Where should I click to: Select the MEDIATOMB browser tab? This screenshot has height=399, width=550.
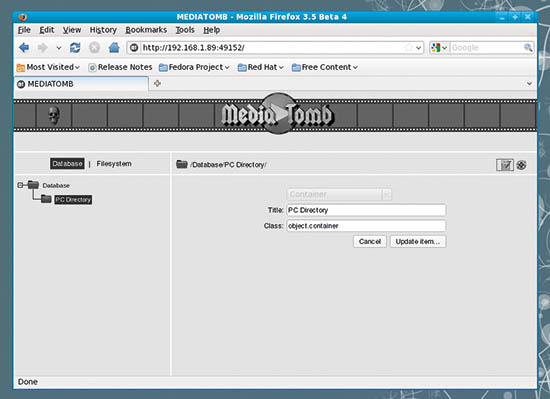tap(81, 84)
